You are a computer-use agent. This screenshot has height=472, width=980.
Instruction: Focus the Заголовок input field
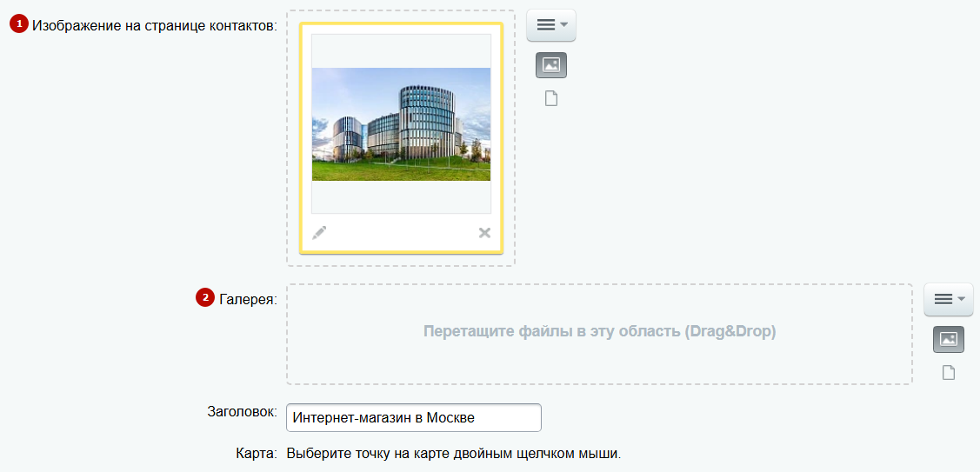point(414,417)
